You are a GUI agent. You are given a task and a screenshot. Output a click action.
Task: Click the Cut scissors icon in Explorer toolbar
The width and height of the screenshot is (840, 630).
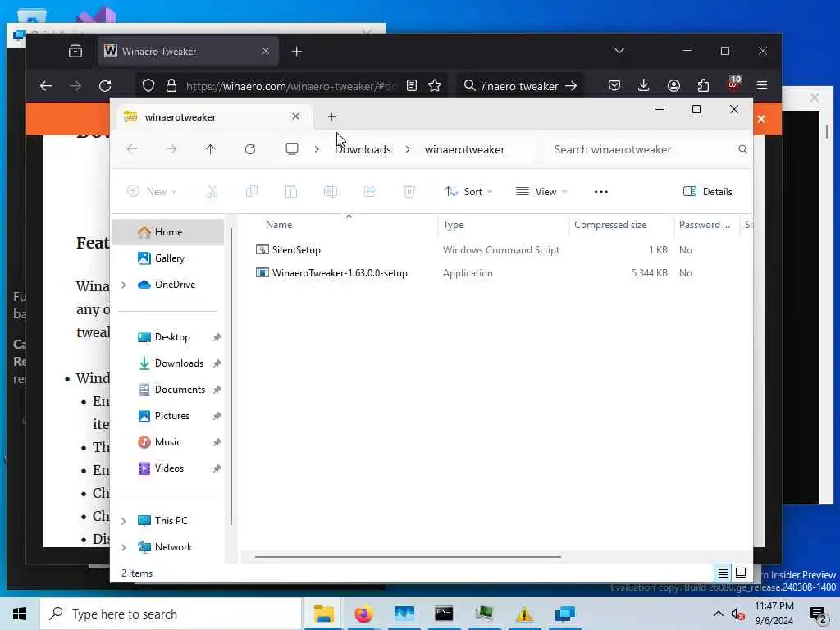click(212, 191)
